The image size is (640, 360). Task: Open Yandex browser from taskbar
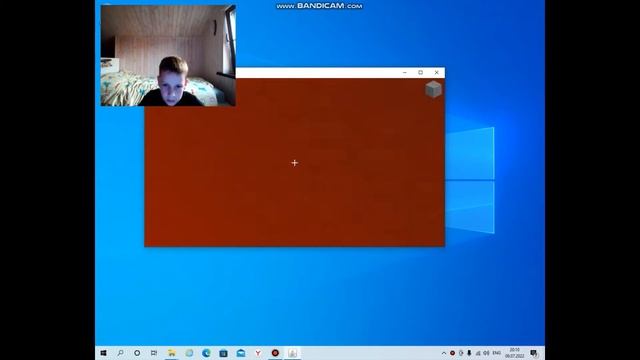click(258, 353)
